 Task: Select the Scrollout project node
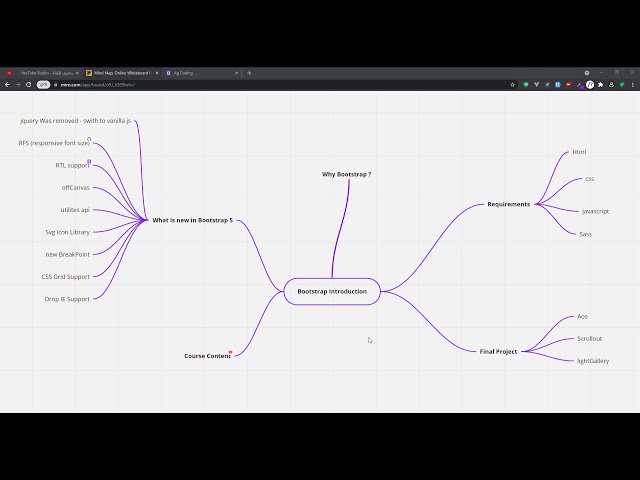[589, 338]
